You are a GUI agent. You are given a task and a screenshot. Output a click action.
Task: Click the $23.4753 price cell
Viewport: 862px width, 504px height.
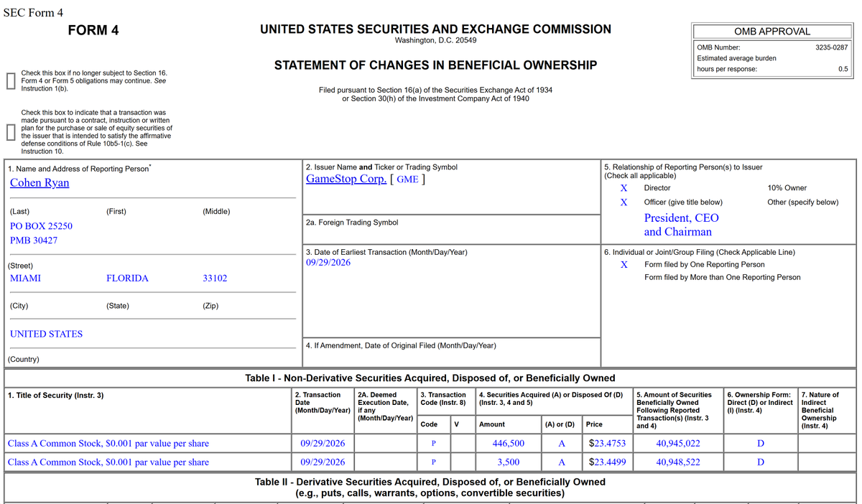(607, 444)
